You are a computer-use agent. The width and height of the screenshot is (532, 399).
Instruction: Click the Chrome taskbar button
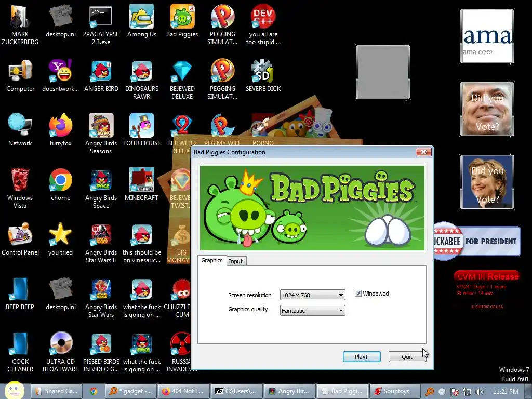[94, 391]
